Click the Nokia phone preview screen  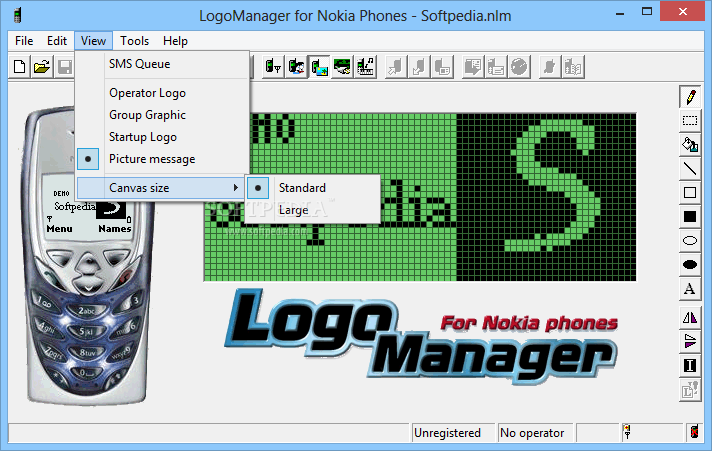click(x=89, y=207)
